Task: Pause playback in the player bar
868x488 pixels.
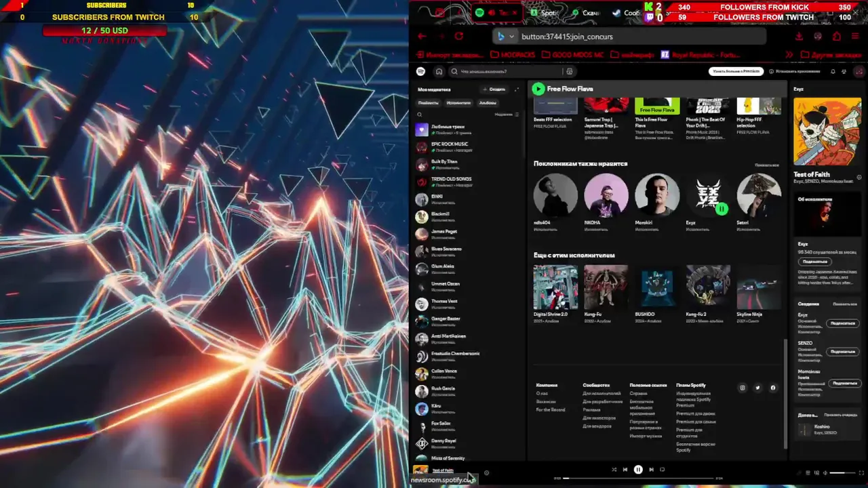Action: click(638, 469)
